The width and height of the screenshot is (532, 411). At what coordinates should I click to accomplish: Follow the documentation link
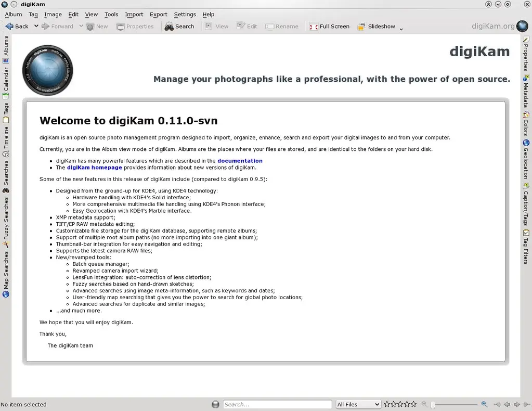(x=240, y=161)
